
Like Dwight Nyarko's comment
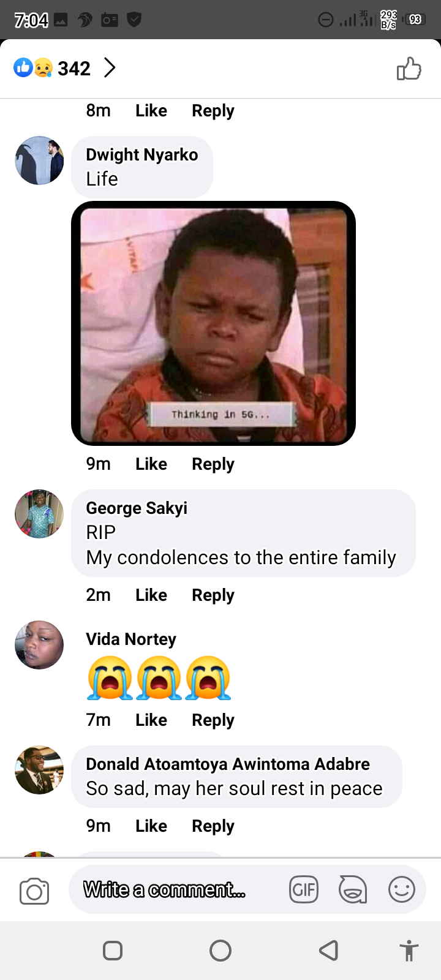pyautogui.click(x=151, y=464)
